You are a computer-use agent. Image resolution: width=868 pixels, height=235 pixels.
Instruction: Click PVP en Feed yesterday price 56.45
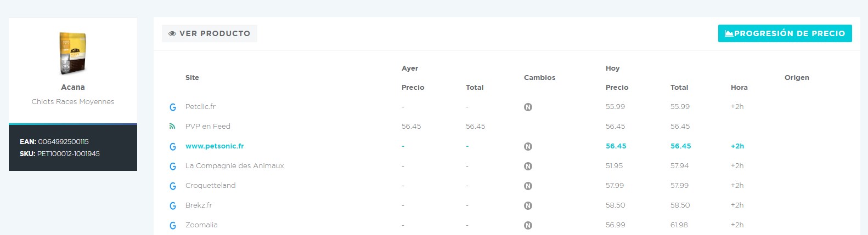[411, 127]
